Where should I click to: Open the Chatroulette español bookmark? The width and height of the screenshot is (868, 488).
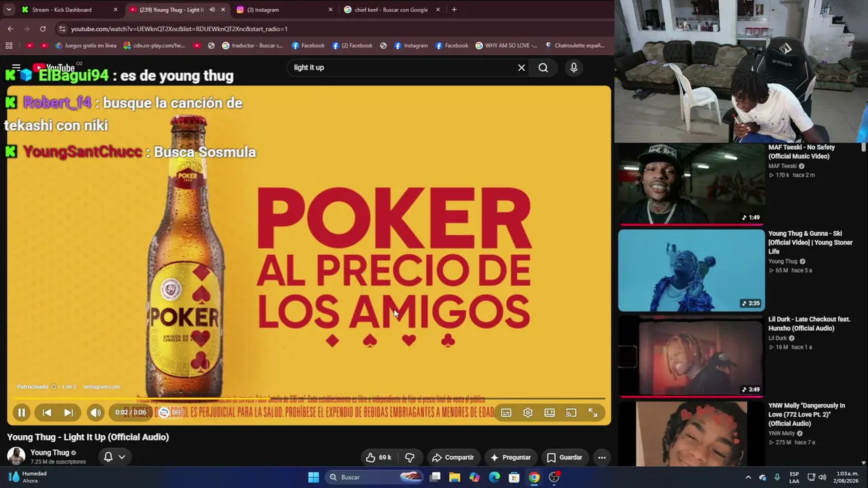pos(574,45)
